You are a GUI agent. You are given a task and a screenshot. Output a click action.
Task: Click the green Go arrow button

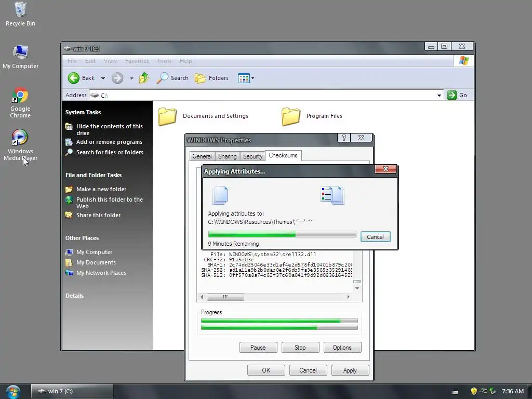(x=451, y=95)
